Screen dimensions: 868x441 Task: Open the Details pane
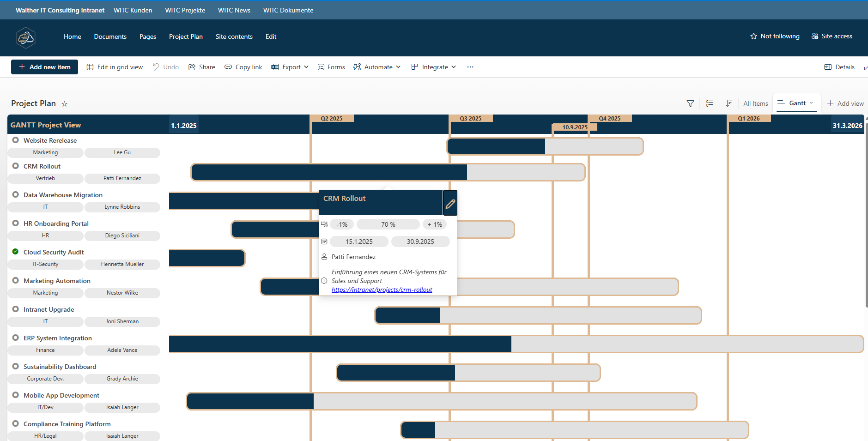click(x=839, y=67)
